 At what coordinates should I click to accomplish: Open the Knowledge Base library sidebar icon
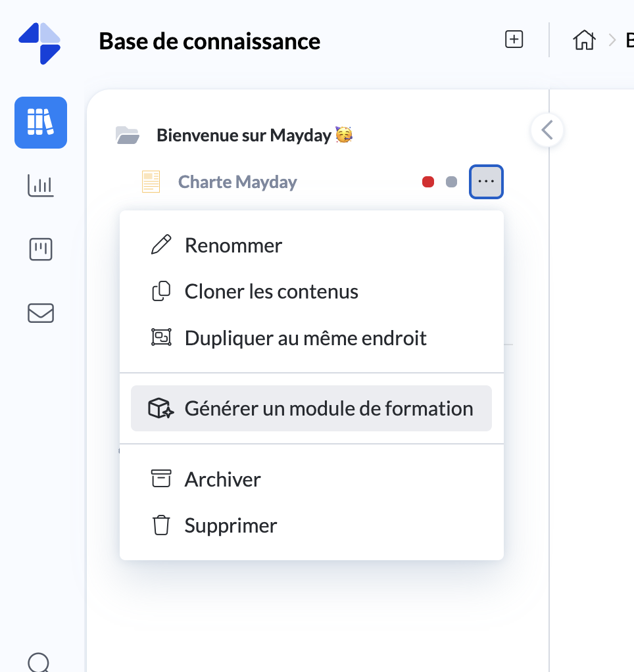point(41,122)
